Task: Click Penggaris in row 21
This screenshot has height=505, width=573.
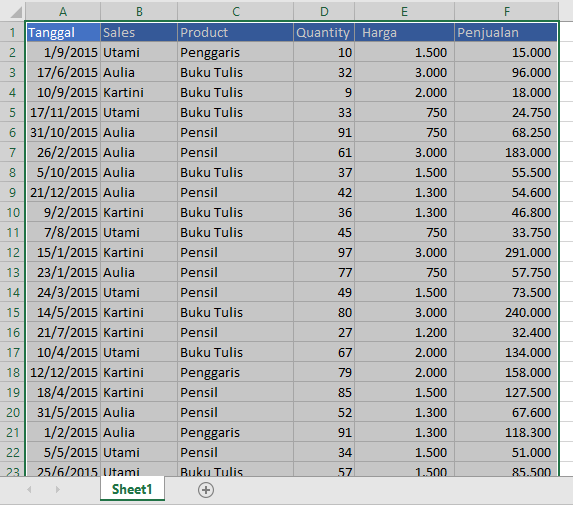Action: click(236, 433)
